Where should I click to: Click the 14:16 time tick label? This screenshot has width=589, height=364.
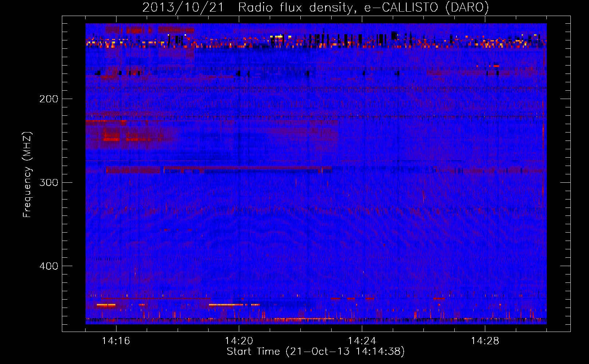(116, 341)
